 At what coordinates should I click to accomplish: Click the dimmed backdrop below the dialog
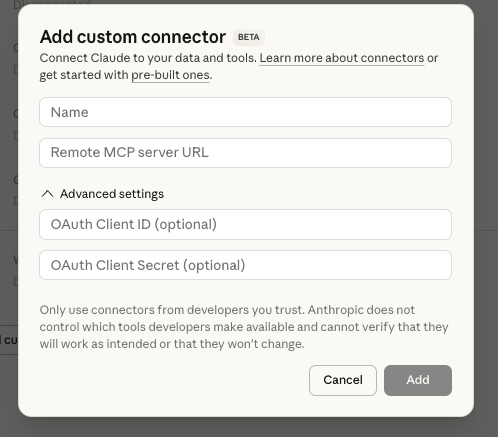tap(249, 427)
